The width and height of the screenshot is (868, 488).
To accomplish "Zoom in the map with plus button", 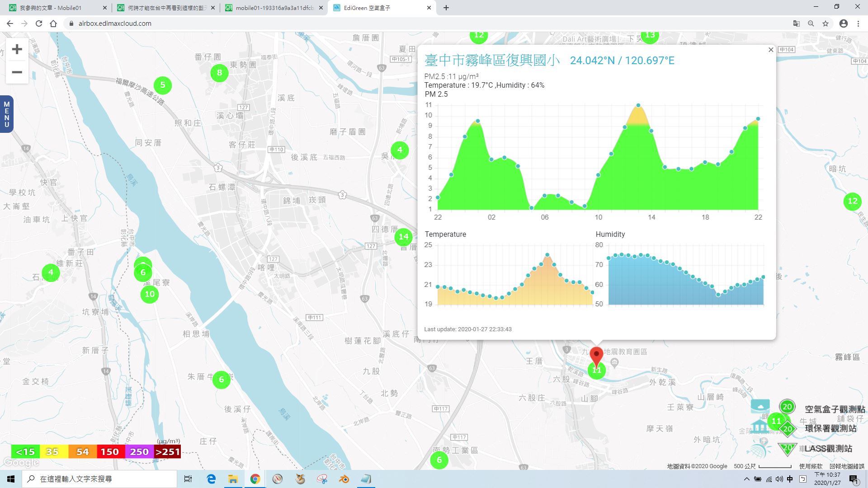I will coord(17,49).
